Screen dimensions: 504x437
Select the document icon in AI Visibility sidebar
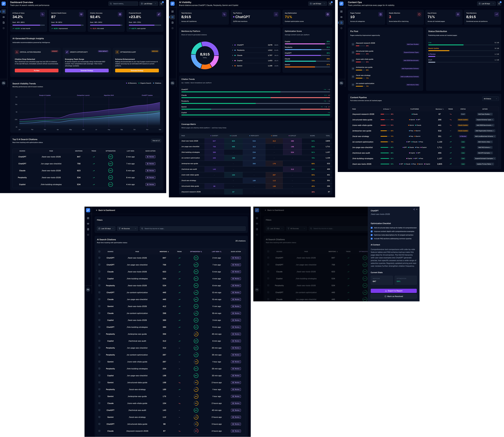point(173,23)
